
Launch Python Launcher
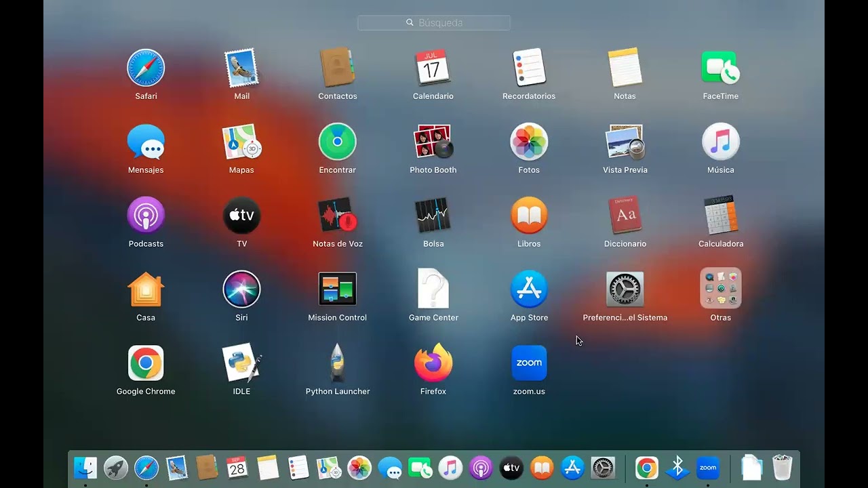click(337, 363)
